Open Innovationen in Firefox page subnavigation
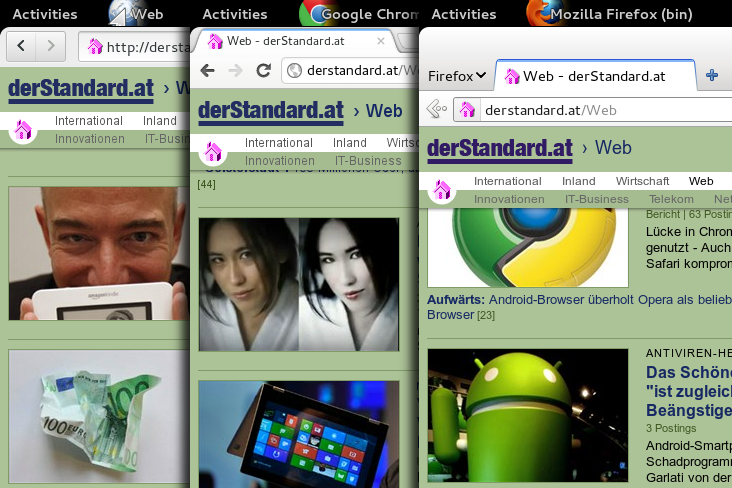This screenshot has height=488, width=732. click(x=509, y=199)
